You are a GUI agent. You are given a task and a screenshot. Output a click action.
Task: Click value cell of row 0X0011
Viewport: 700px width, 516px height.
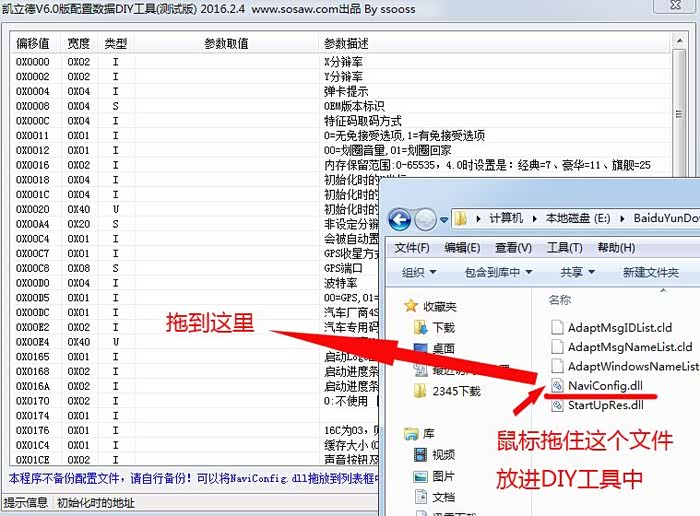click(x=226, y=135)
